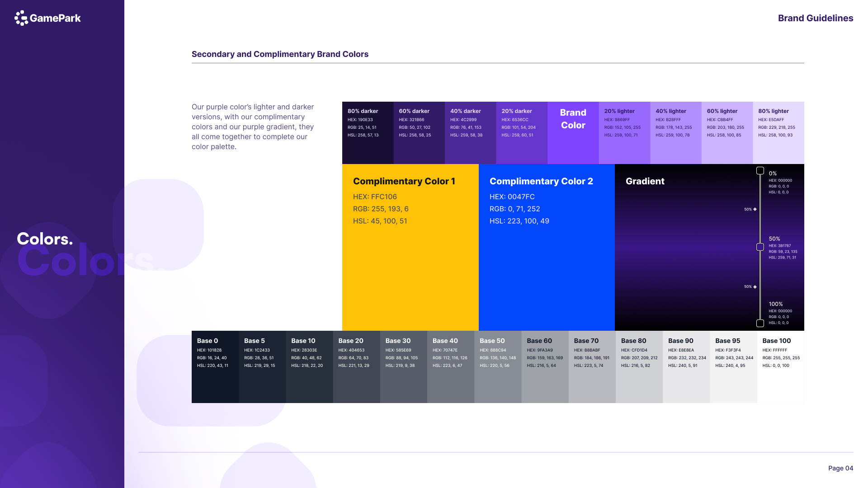Click the "Gradient" title label
Viewport: 868px width, 488px height.
click(x=645, y=181)
